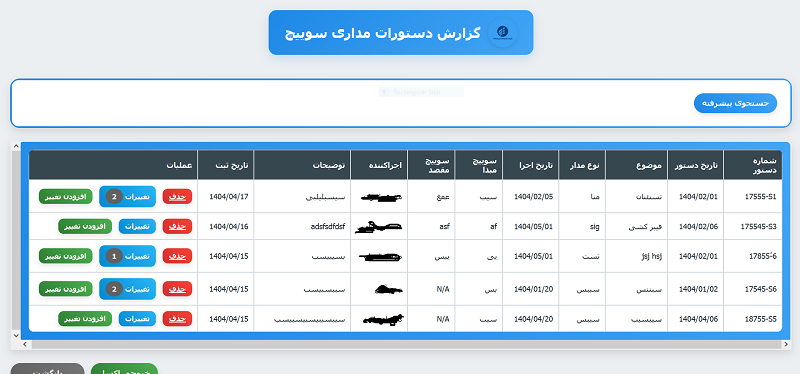This screenshot has width=800, height=374.
Task: Delete order 17555-S1 with حذف button
Action: pos(177,196)
